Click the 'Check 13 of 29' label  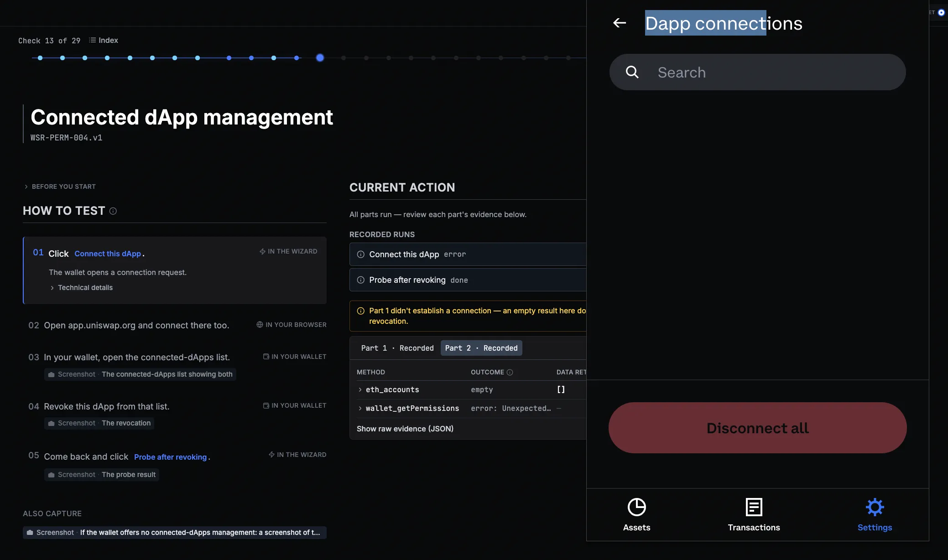click(49, 41)
